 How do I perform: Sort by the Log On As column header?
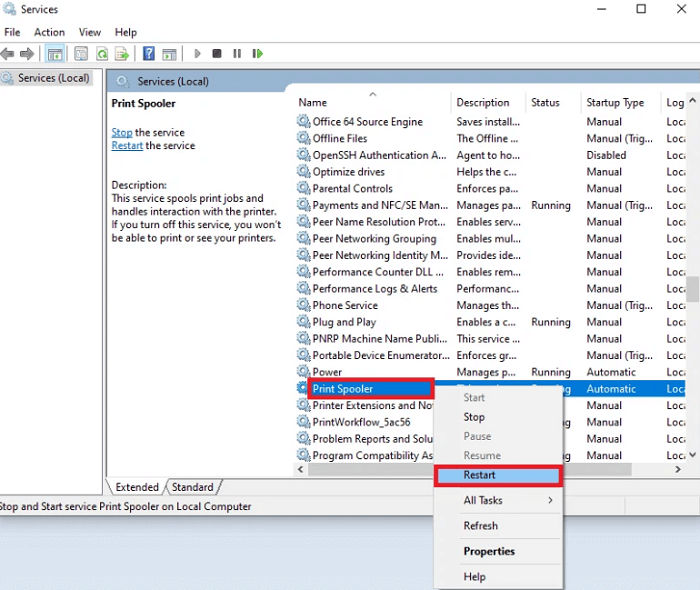click(x=674, y=103)
